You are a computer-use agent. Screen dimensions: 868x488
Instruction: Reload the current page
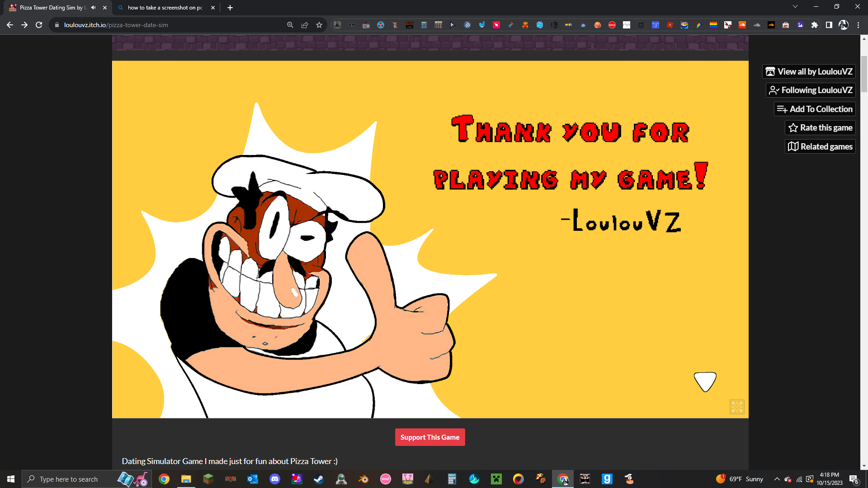(39, 25)
